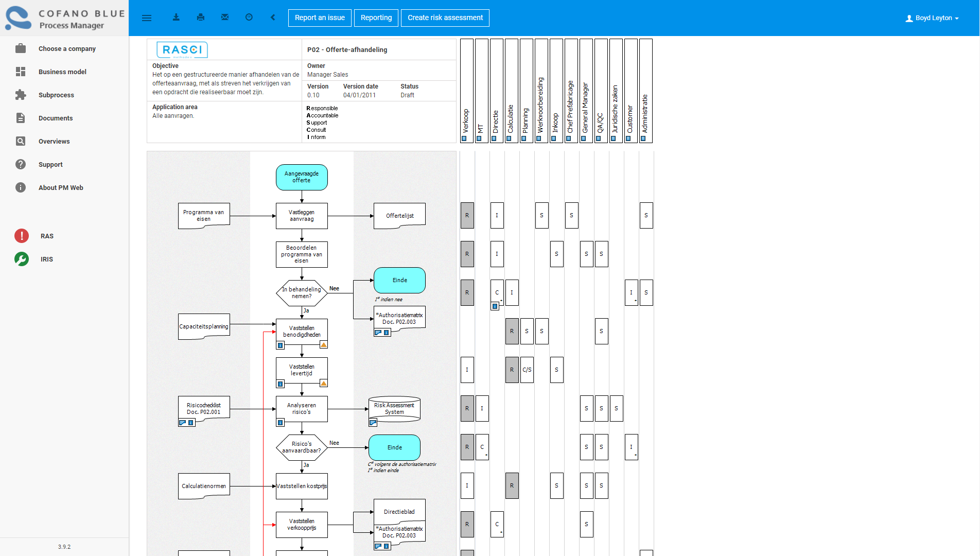Open the Subprocess puzzle icon
The height and width of the screenshot is (556, 980).
click(x=21, y=95)
